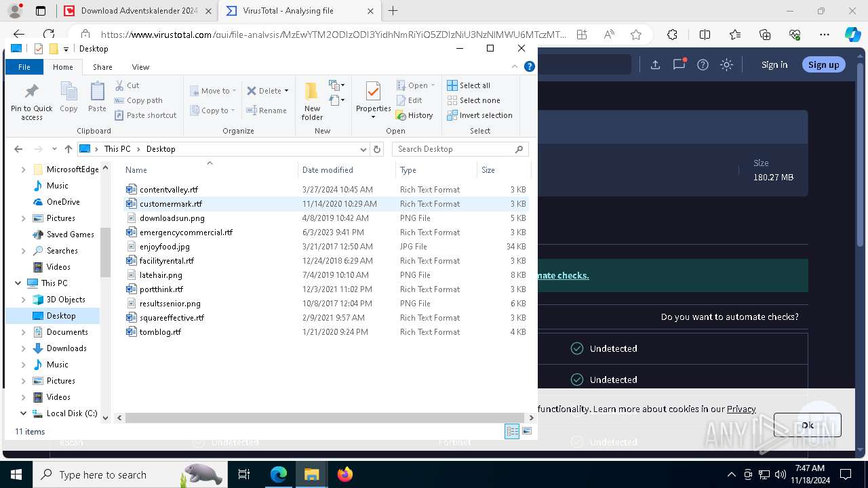This screenshot has width=868, height=488.
Task: Select Downloads in navigation pane
Action: pos(66,348)
